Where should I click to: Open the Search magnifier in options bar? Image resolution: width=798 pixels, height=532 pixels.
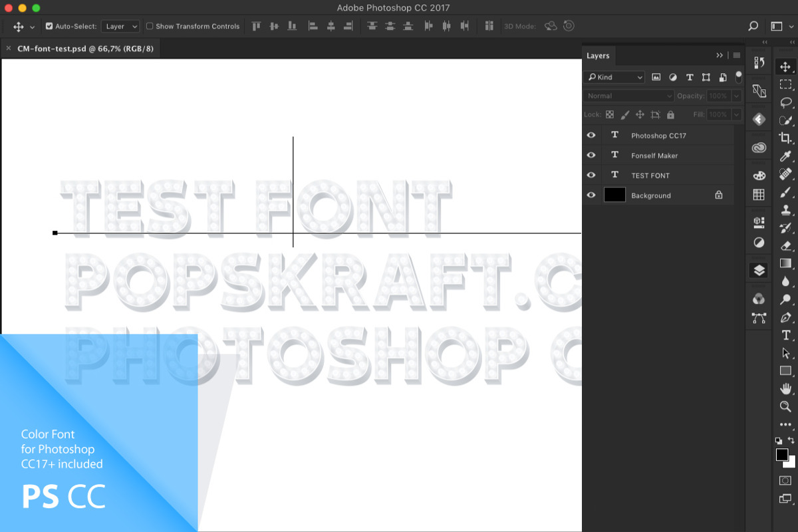753,26
